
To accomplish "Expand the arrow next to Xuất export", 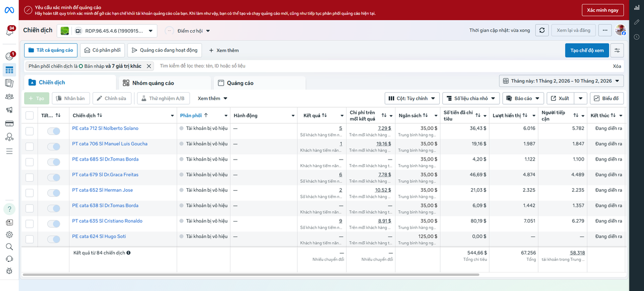I will 581,98.
